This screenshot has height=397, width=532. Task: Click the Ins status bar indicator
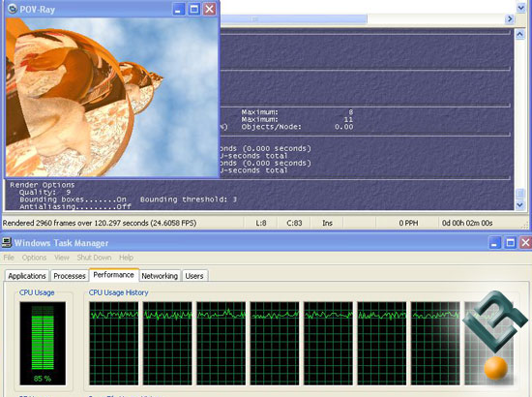[x=327, y=223]
